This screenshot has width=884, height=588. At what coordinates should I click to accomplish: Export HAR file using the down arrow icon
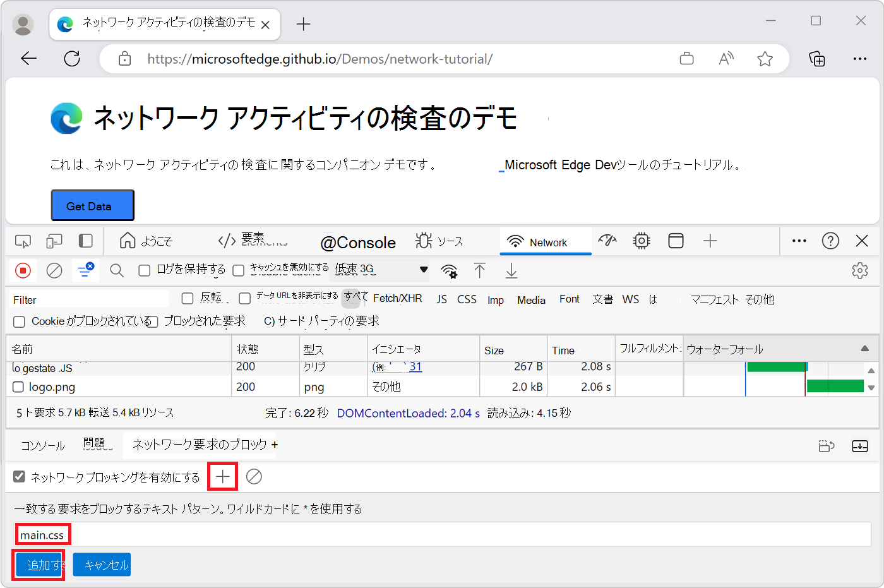pyautogui.click(x=511, y=270)
